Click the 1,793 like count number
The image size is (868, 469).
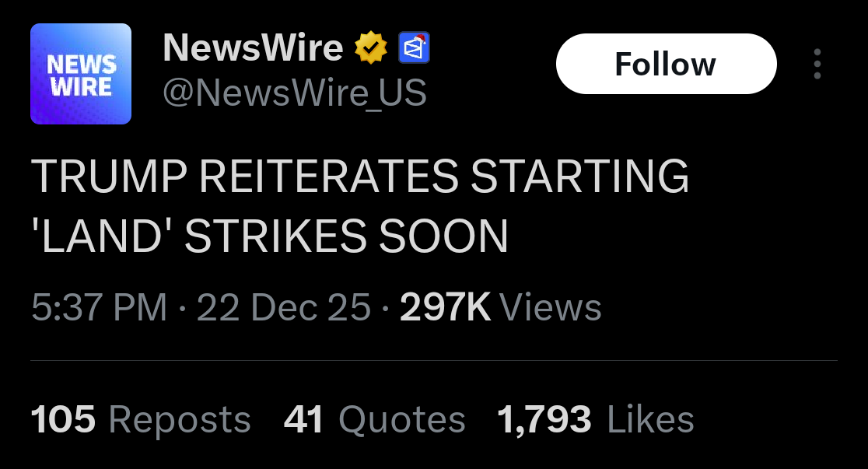pyautogui.click(x=544, y=420)
